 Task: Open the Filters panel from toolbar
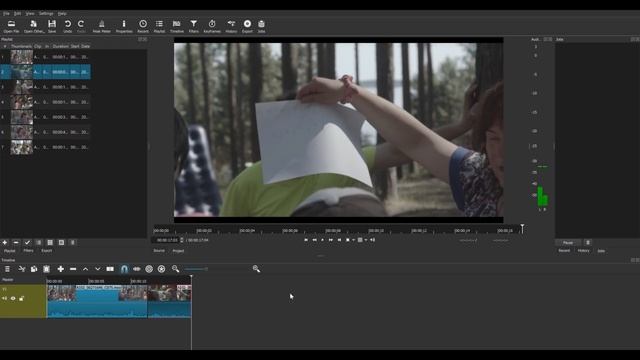coord(194,27)
